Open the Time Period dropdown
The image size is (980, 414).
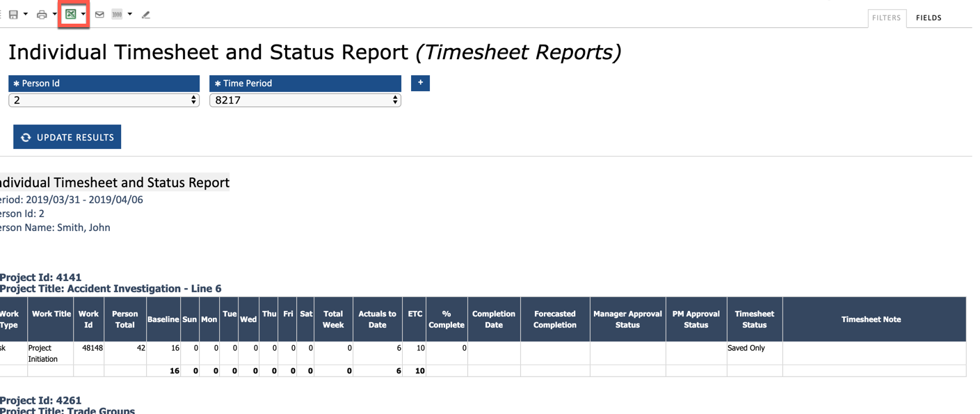305,99
